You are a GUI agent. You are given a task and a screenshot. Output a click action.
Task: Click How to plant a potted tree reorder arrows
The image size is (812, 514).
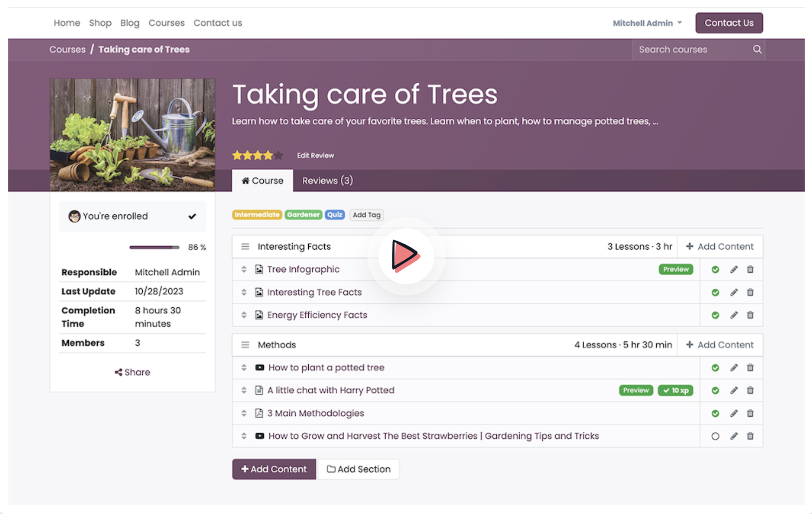[x=244, y=367]
